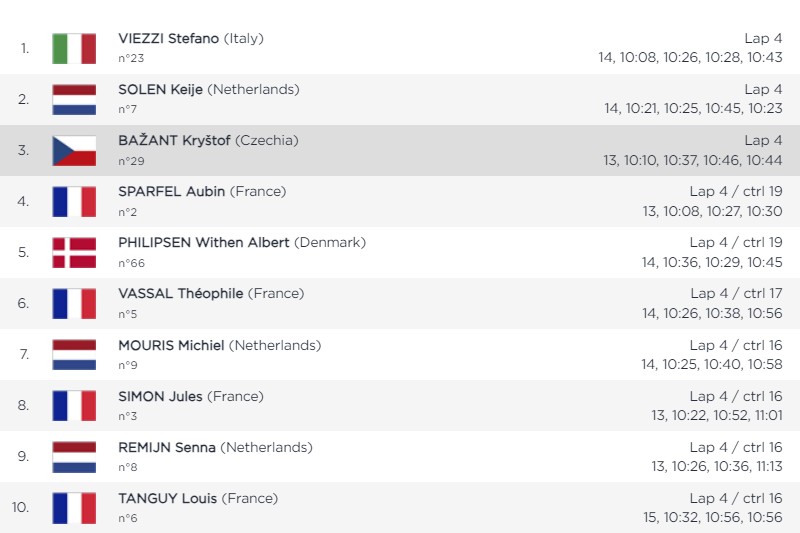The image size is (800, 533).
Task: Click bib number n°29
Action: 131,161
